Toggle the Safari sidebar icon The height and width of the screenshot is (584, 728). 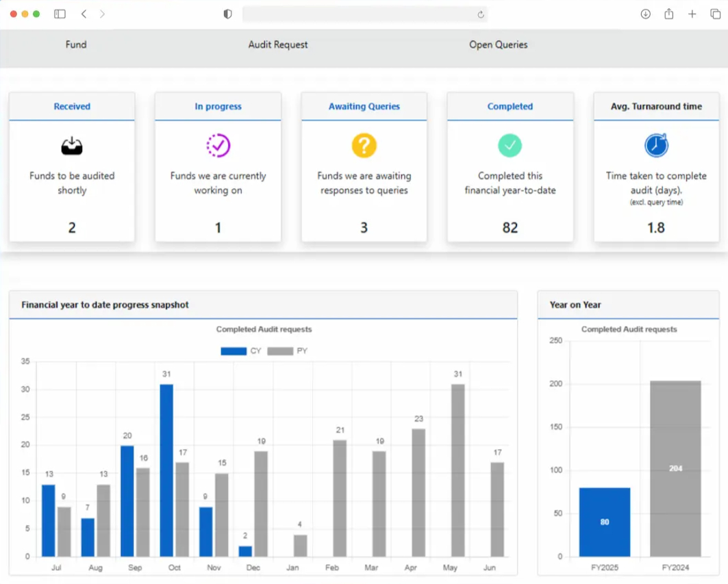60,14
